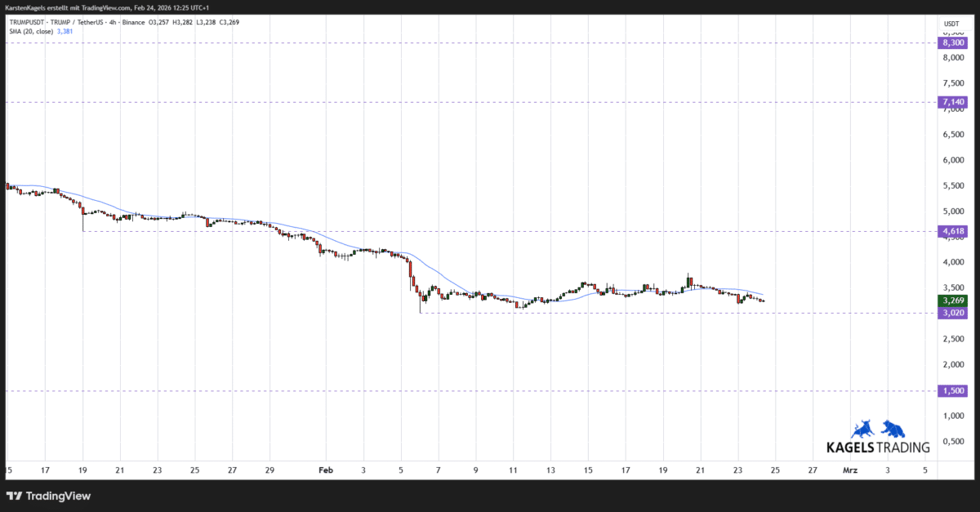Click the Mrz label on the time axis
The height and width of the screenshot is (512, 980).
pos(850,470)
